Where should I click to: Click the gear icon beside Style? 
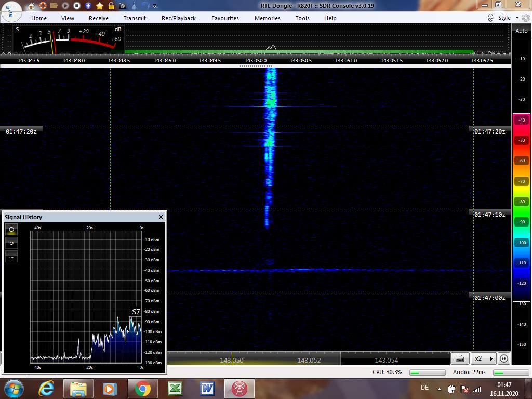click(x=526, y=18)
